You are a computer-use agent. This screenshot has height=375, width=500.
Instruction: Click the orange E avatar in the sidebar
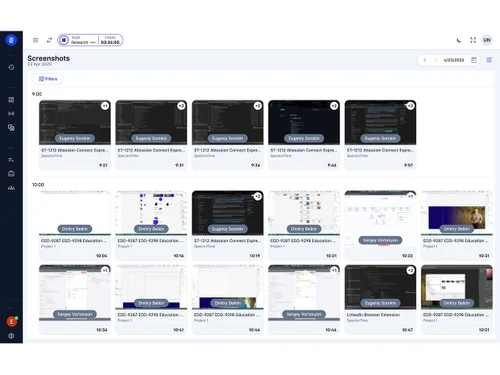(x=12, y=321)
